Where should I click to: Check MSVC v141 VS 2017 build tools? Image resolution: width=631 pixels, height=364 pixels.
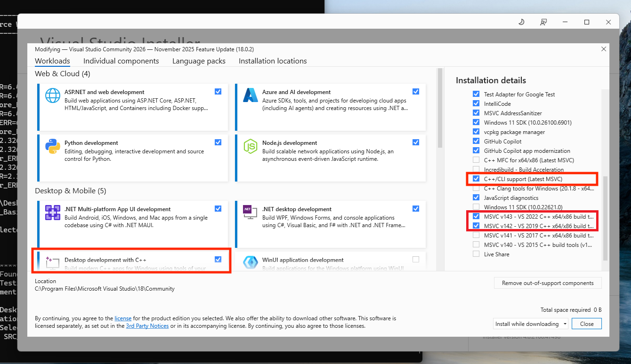(476, 235)
